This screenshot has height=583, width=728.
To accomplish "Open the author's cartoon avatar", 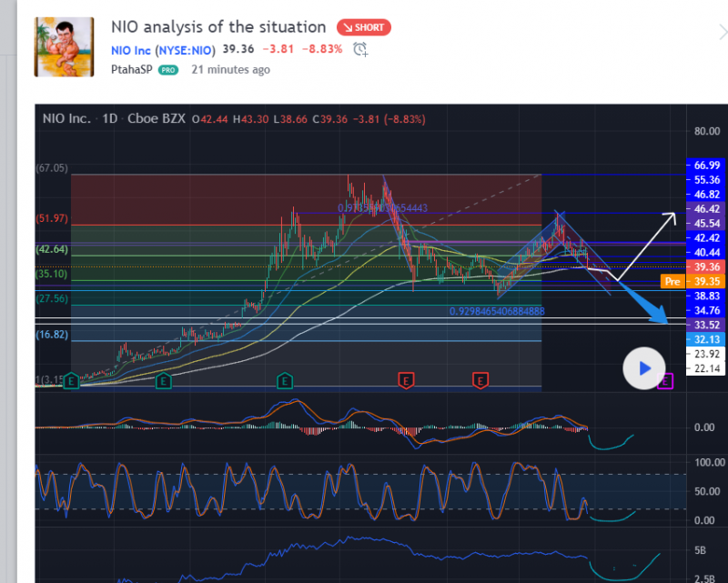I will click(60, 46).
